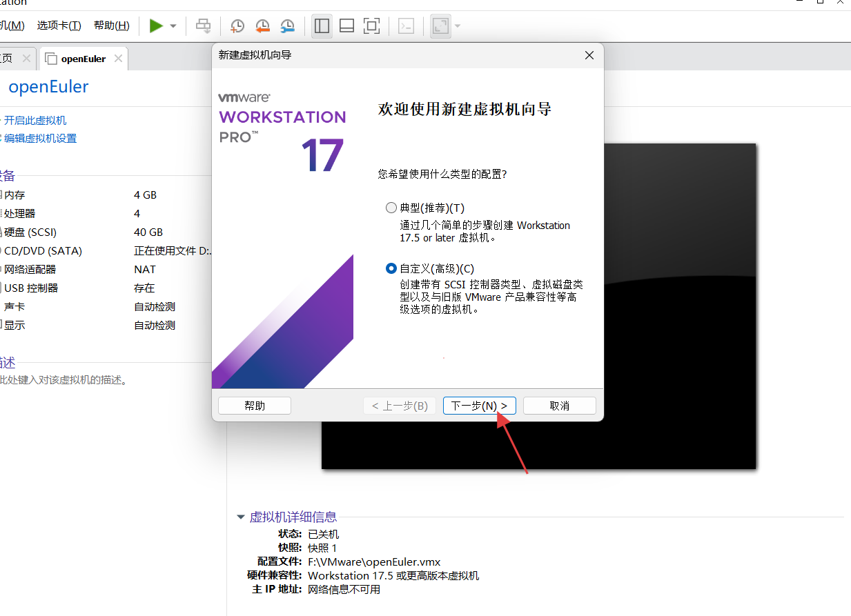
Task: Open the 选项卡(T) menu
Action: click(59, 26)
